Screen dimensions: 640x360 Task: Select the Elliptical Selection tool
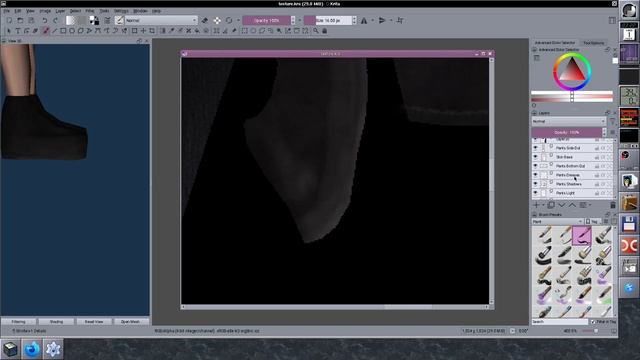tap(253, 31)
